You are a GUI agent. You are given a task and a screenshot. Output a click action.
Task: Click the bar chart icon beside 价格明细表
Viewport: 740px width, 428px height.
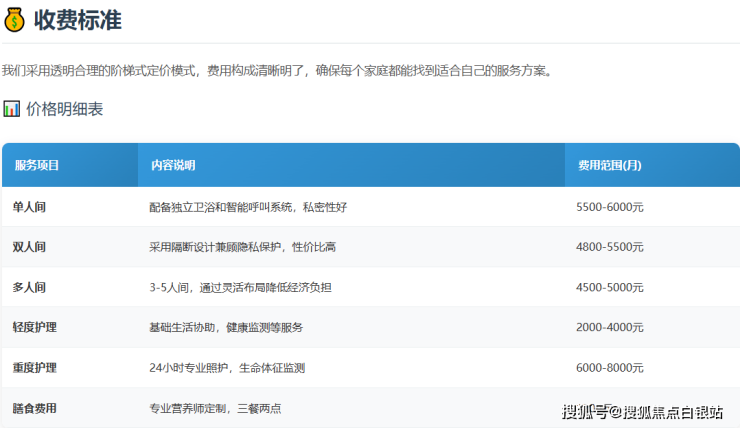(11, 109)
